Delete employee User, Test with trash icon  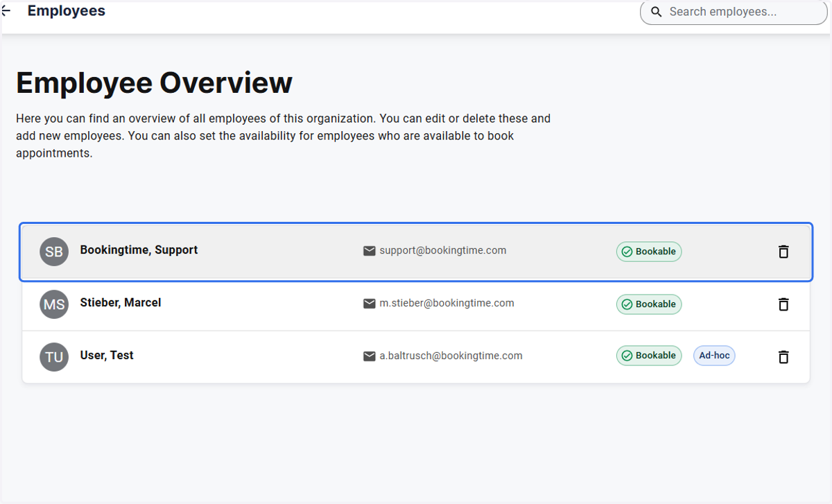tap(783, 357)
